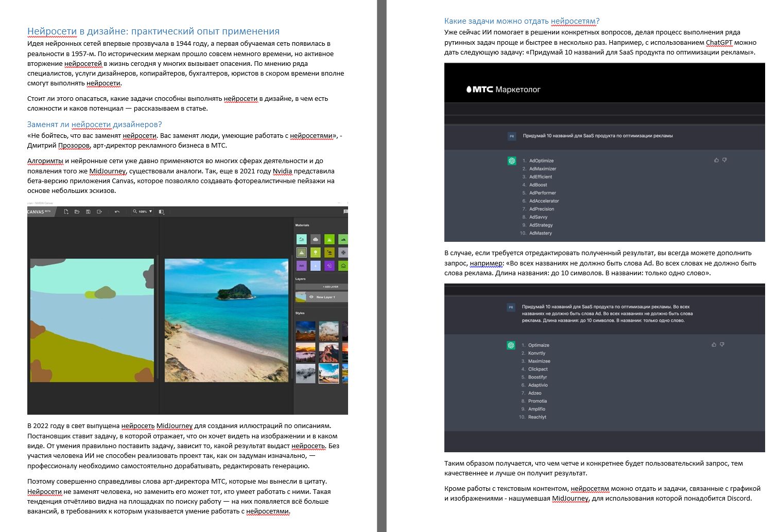Select the gray cloud material
Viewport: 778px width, 532px height.
pos(315,239)
